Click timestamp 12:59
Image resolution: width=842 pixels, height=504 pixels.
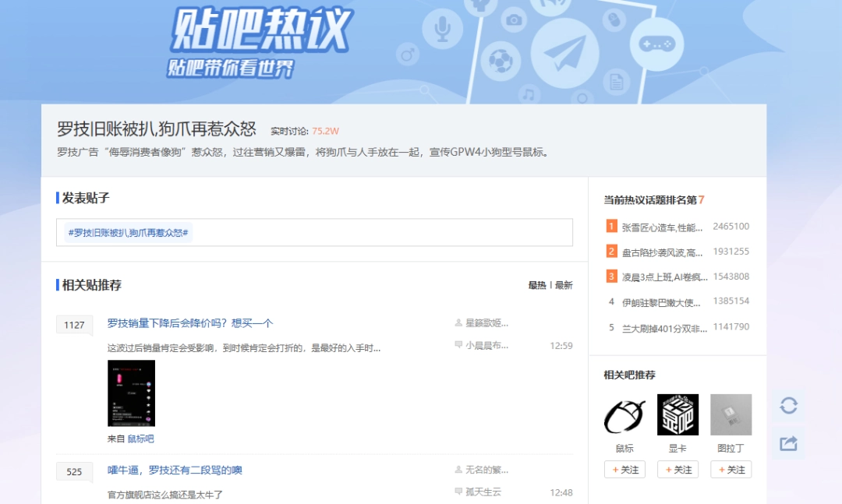pos(561,346)
